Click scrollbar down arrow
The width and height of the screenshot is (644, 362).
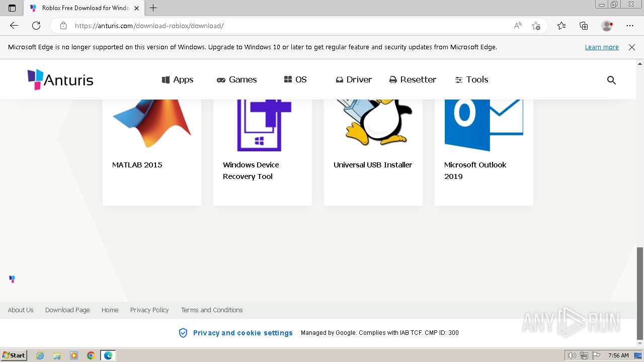(x=639, y=344)
